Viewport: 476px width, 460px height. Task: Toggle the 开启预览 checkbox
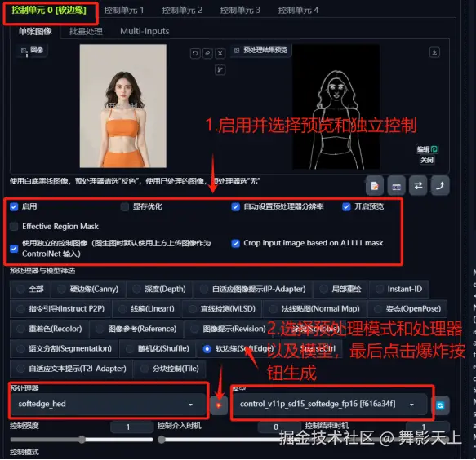[346, 207]
